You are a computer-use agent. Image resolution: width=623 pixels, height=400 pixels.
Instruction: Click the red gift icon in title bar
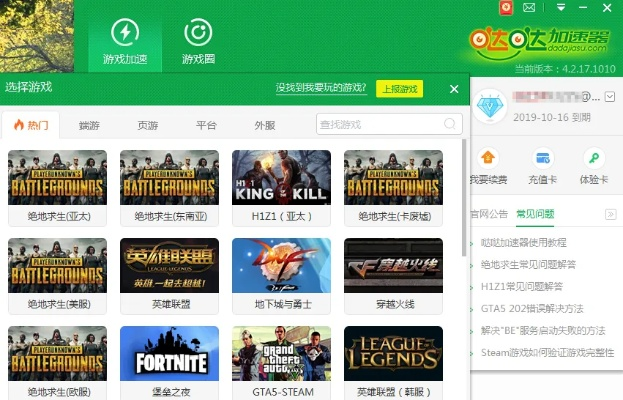(506, 8)
